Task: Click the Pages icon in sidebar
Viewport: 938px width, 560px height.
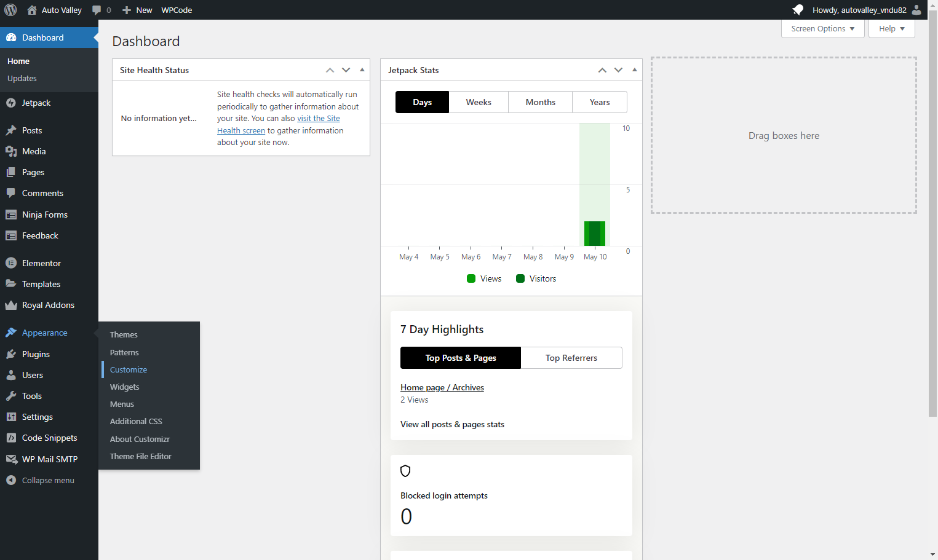Action: [x=11, y=172]
